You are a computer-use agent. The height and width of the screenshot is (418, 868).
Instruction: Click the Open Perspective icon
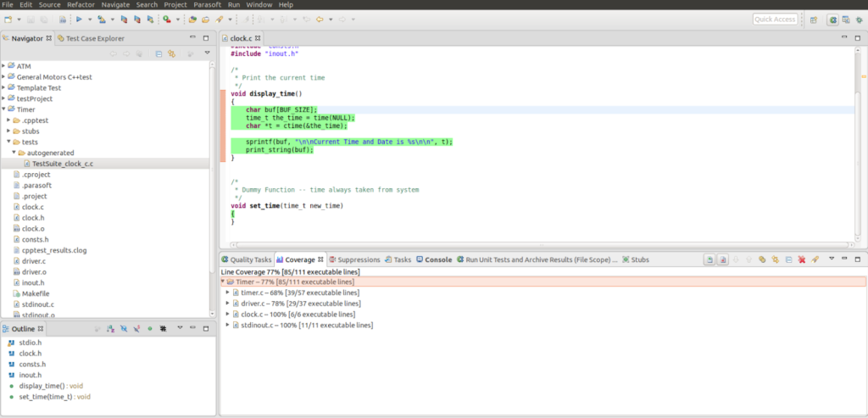814,19
